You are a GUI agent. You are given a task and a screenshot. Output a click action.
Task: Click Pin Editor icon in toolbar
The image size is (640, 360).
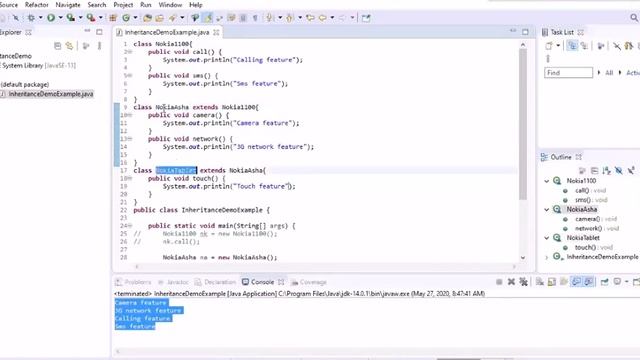pos(366,18)
